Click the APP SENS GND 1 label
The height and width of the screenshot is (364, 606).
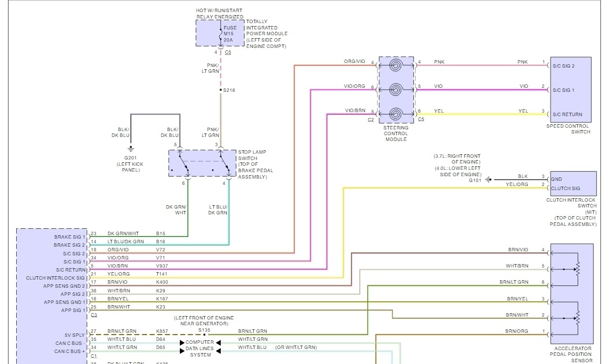point(64,302)
